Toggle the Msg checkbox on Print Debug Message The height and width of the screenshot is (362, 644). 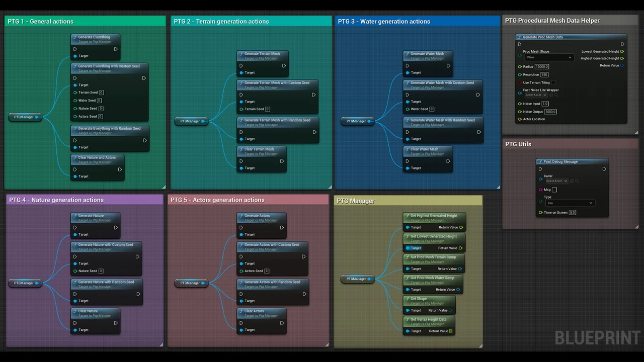click(x=554, y=190)
